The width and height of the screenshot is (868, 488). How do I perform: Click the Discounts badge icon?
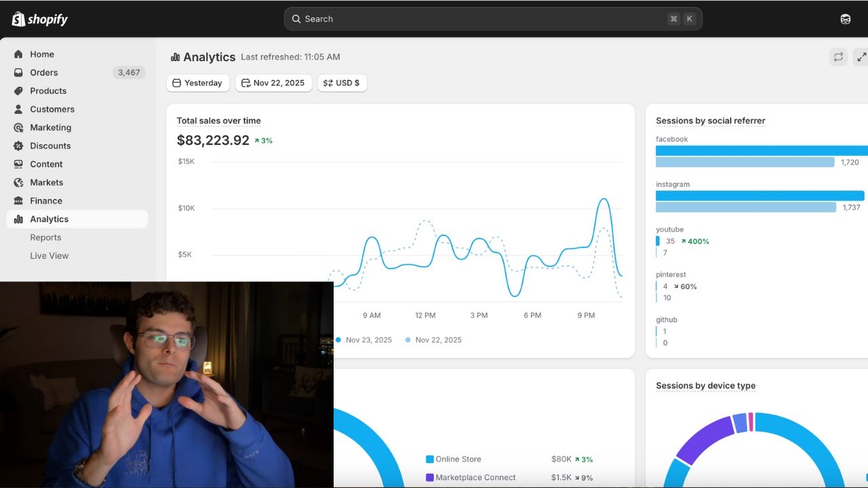pyautogui.click(x=18, y=146)
